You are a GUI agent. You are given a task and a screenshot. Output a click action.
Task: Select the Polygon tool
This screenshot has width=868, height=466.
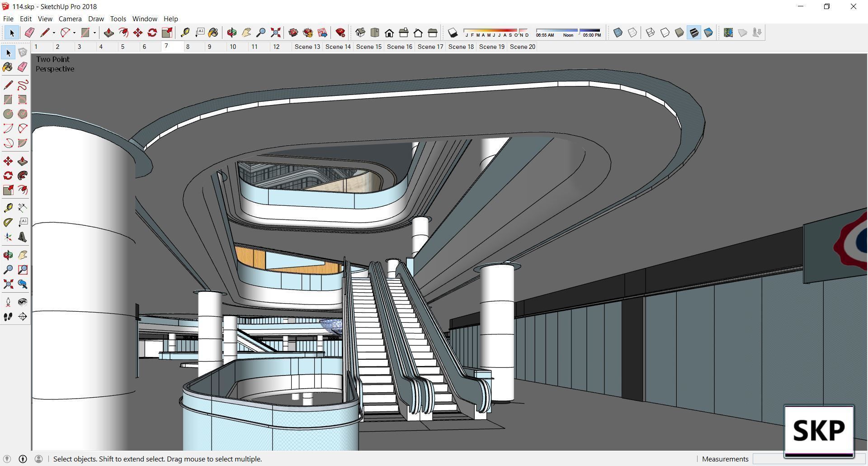click(x=23, y=114)
